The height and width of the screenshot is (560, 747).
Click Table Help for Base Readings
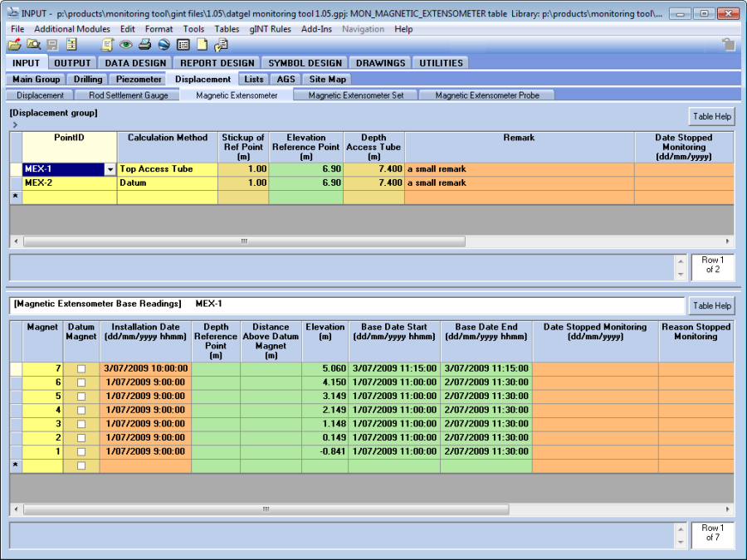(x=711, y=305)
